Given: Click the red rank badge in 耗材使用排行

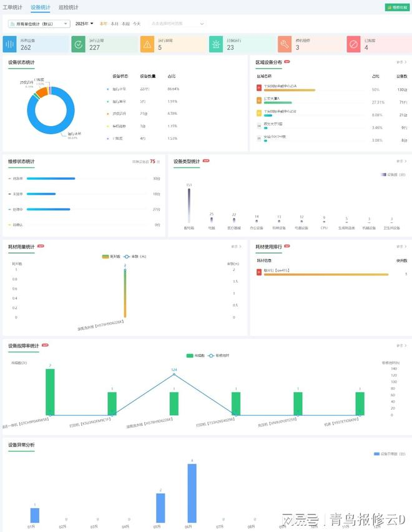Looking at the screenshot, I should pos(259,271).
